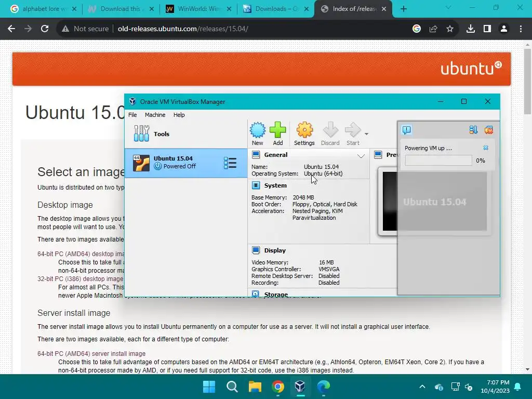The image size is (532, 399).
Task: Open VirtualBox Settings gear icon
Action: (x=304, y=134)
